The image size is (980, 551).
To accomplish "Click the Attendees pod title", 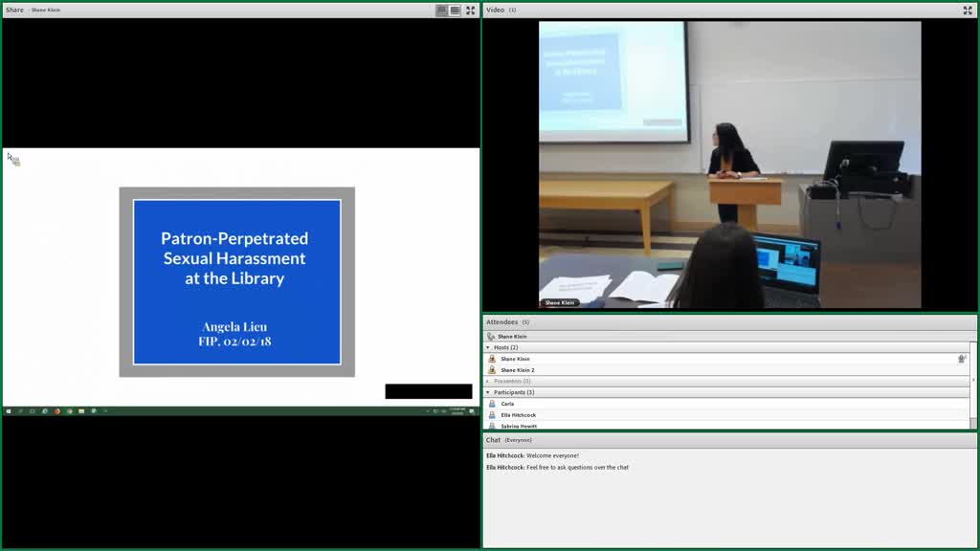I will point(501,321).
